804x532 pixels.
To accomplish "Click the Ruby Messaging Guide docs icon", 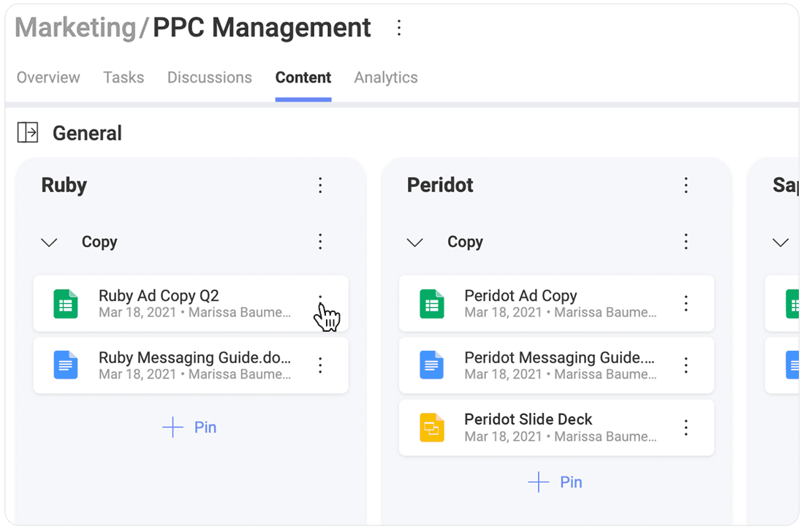I will [x=66, y=365].
